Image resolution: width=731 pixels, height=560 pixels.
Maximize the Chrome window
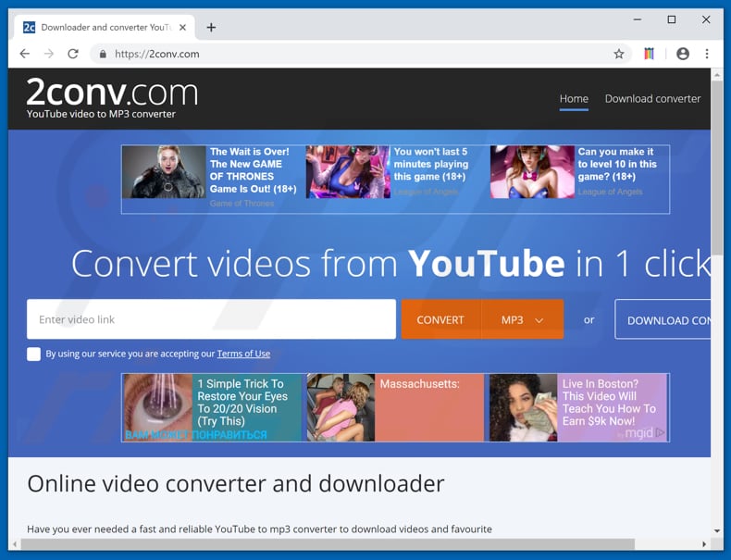(x=672, y=19)
